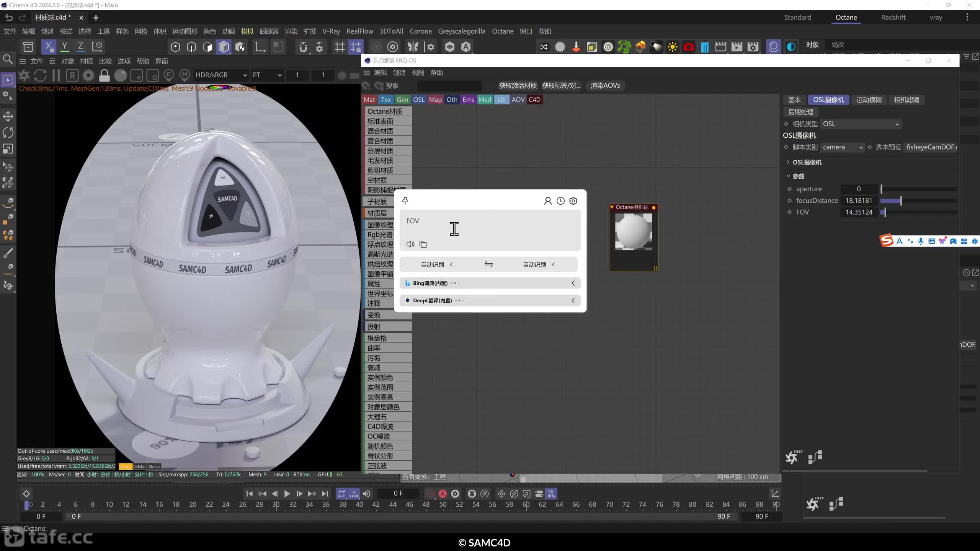
Task: Open the 相机类型 OSL dropdown
Action: coord(861,124)
